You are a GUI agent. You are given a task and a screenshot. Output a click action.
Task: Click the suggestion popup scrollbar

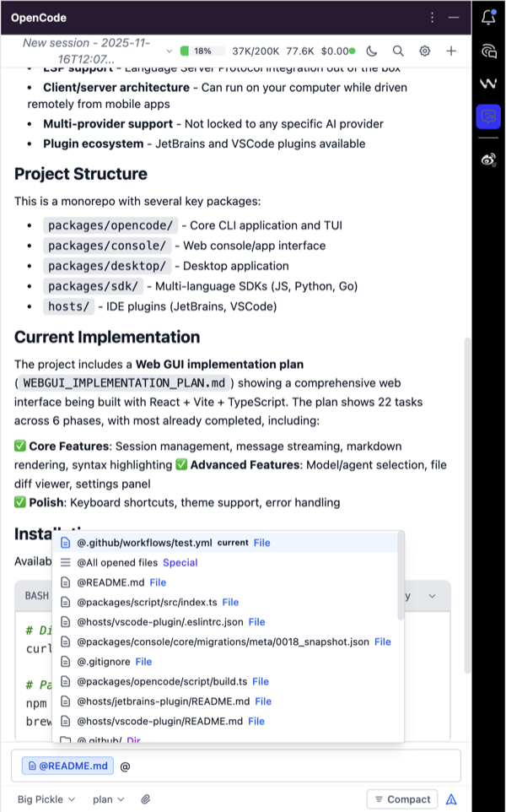point(401,576)
